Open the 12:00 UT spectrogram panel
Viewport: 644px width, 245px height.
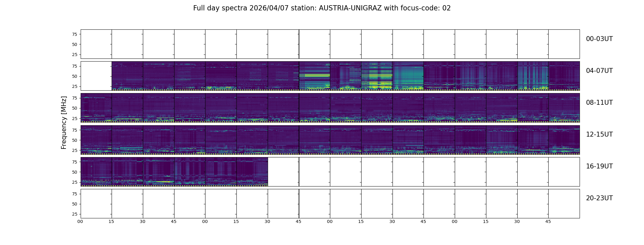click(96, 140)
